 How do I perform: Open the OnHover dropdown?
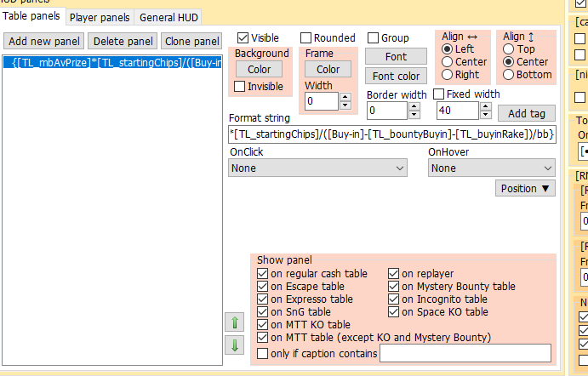[x=492, y=168]
